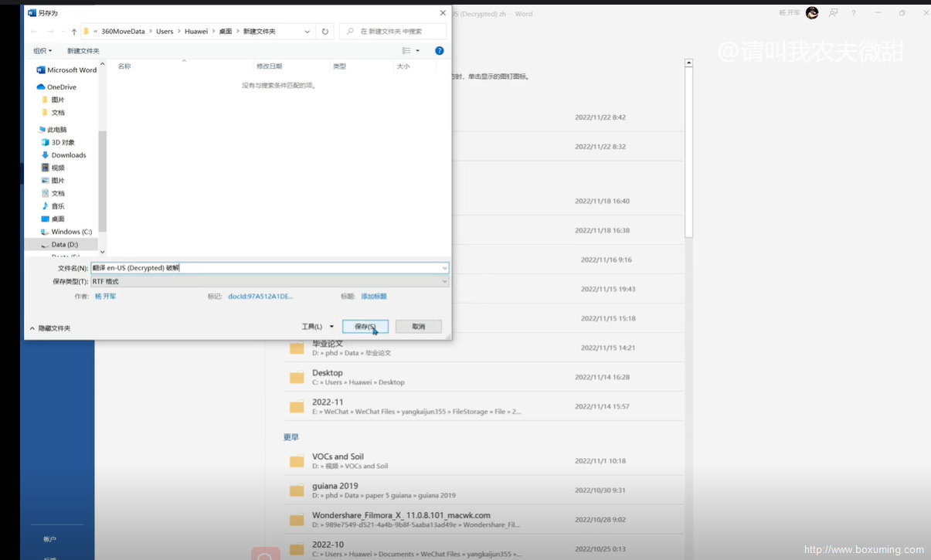This screenshot has width=931, height=560.
Task: Click the navigation pane scrollbar
Action: click(x=102, y=182)
